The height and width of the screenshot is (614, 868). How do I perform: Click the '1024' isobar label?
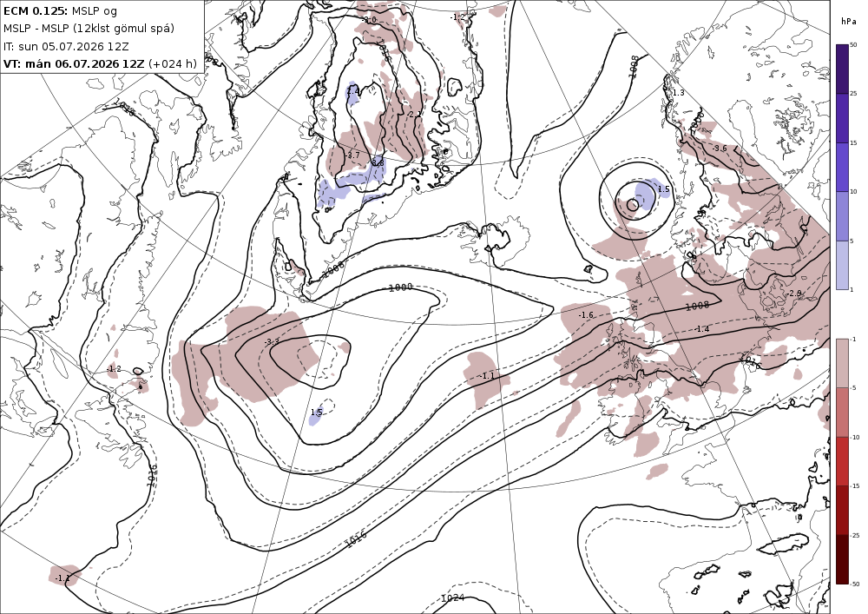(453, 598)
